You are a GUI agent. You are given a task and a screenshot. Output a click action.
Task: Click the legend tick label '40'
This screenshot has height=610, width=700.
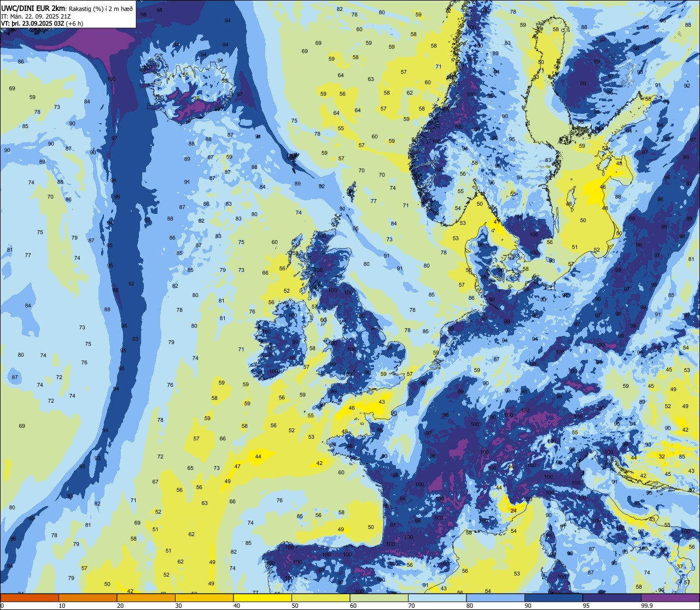237,606
